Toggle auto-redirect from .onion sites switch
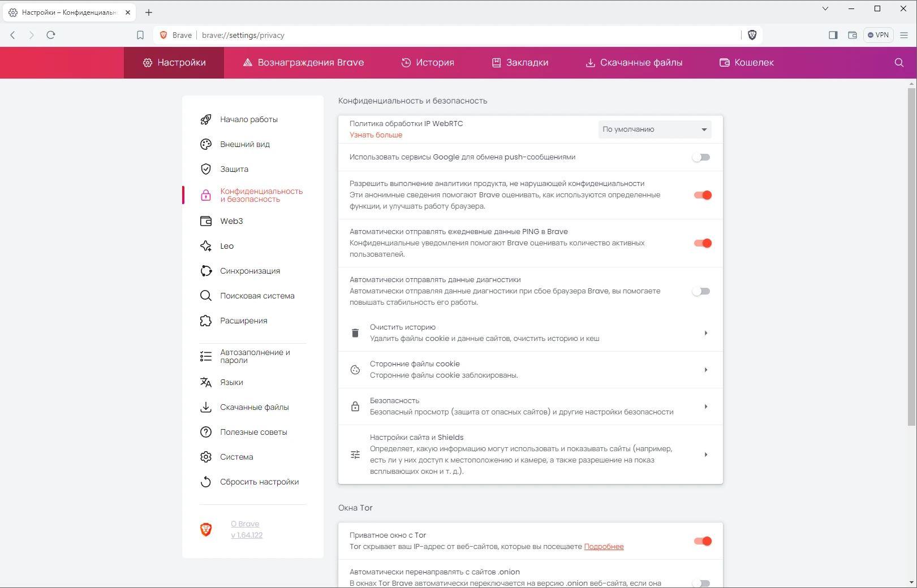Image resolution: width=917 pixels, height=588 pixels. click(701, 583)
